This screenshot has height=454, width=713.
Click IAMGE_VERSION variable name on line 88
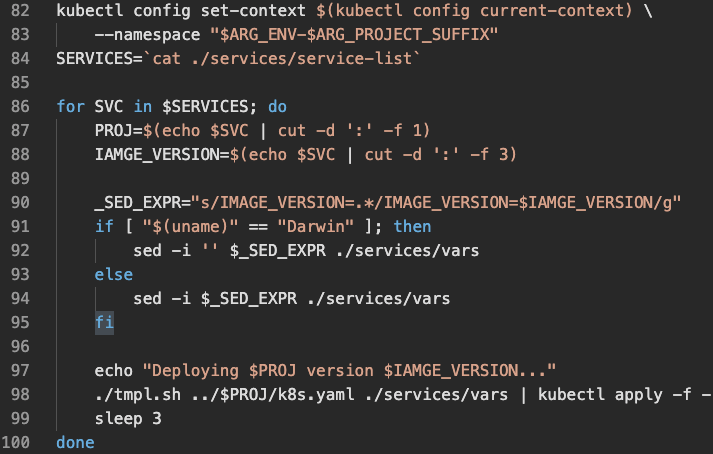pos(157,155)
